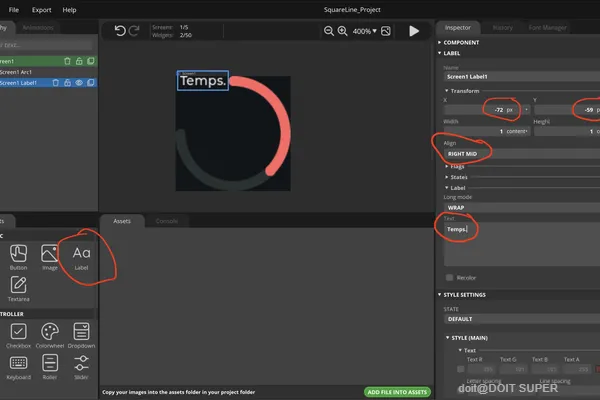Screen dimensions: 600x400
Task: Open the Export menu
Action: coord(41,10)
